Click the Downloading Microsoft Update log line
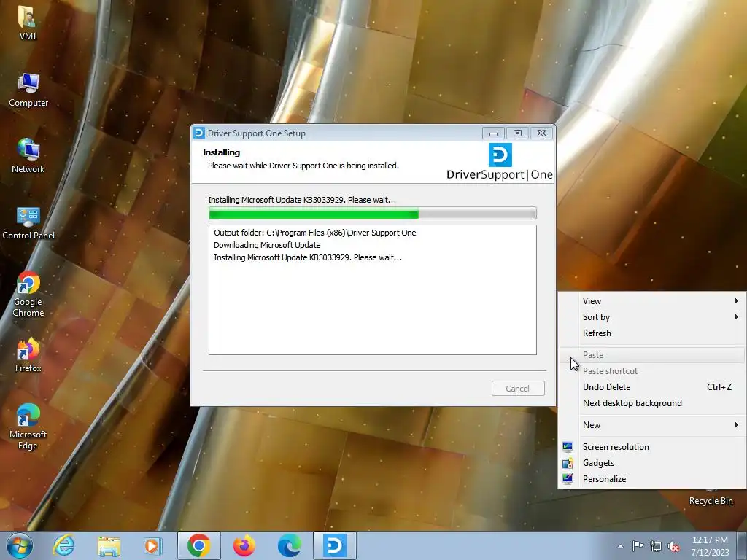Viewport: 747px width, 560px height. (x=267, y=245)
